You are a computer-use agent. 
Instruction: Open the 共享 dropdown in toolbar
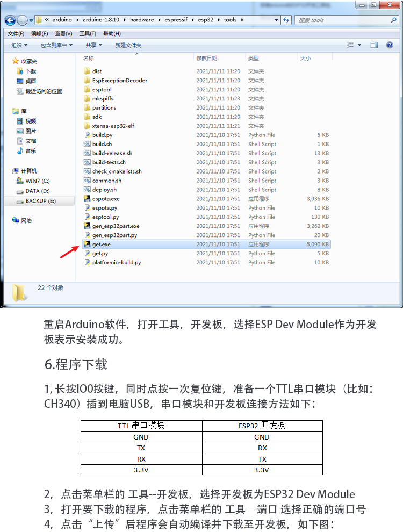pyautogui.click(x=94, y=45)
